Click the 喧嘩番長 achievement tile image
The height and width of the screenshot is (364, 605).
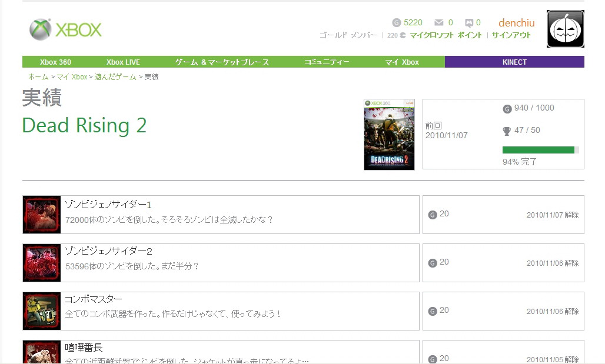[x=42, y=352]
